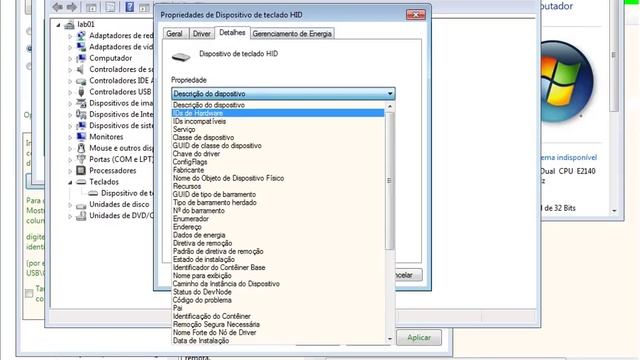640x360 pixels.
Task: Pick Nome do Objeto de Dispositivo Físico
Action: [278, 178]
